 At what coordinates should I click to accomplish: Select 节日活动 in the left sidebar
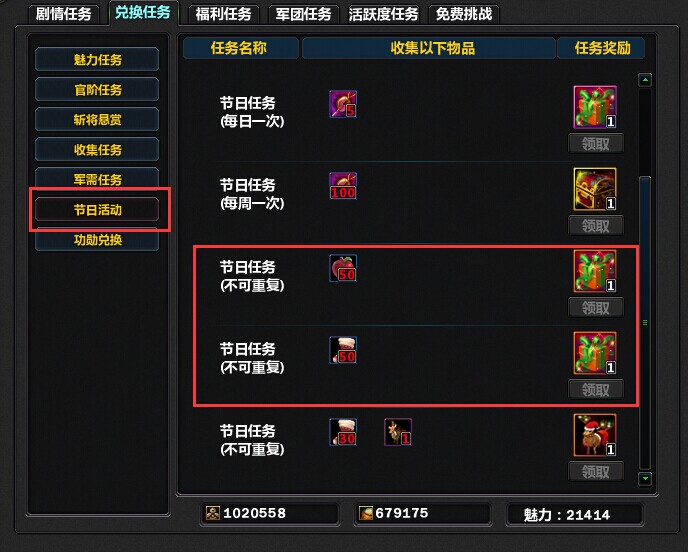point(97,209)
